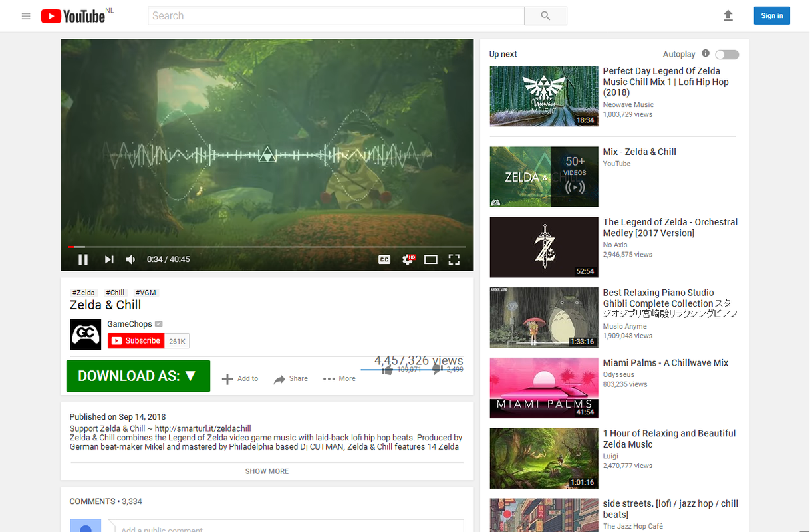The image size is (810, 532).
Task: Mute the video volume
Action: pos(131,259)
